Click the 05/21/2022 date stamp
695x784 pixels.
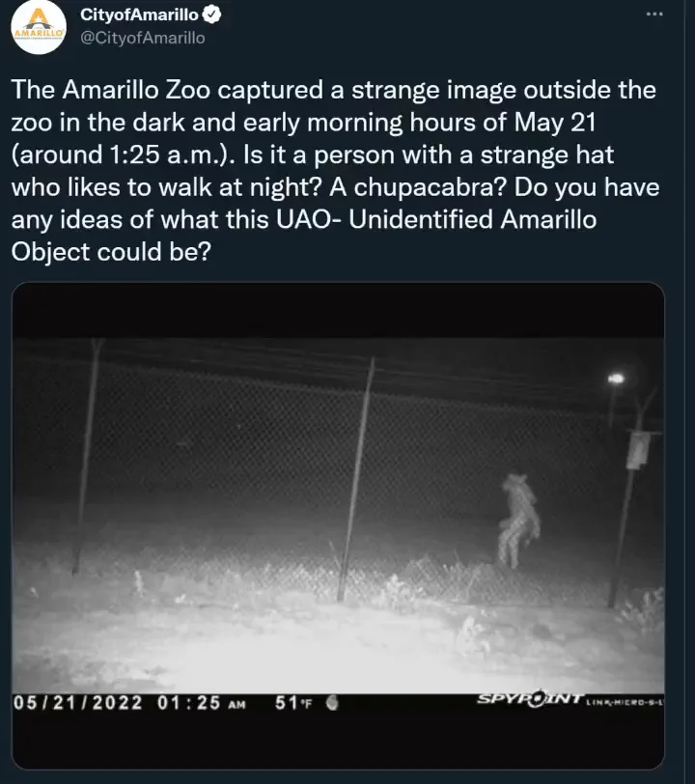click(78, 703)
